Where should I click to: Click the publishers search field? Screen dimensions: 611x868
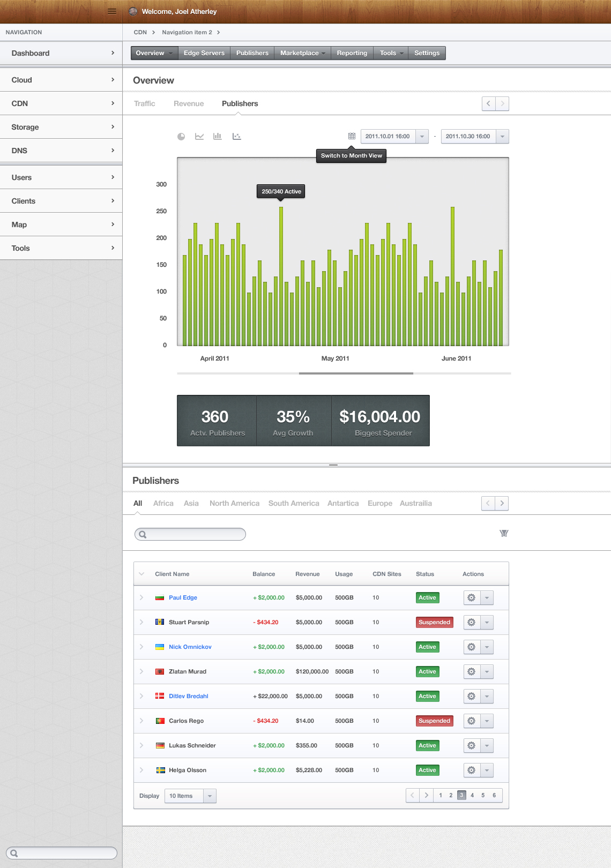point(190,534)
